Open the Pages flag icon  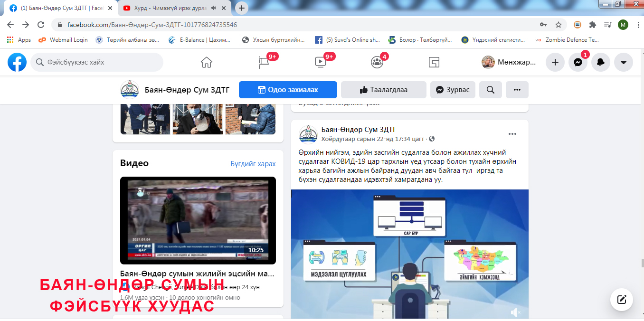pyautogui.click(x=264, y=62)
